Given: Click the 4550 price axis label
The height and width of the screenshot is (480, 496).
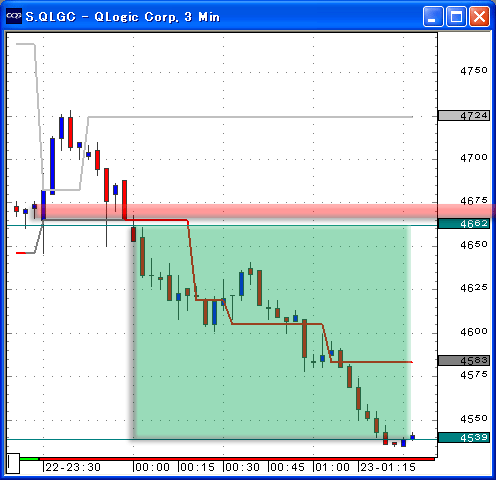Looking at the screenshot, I should (474, 419).
